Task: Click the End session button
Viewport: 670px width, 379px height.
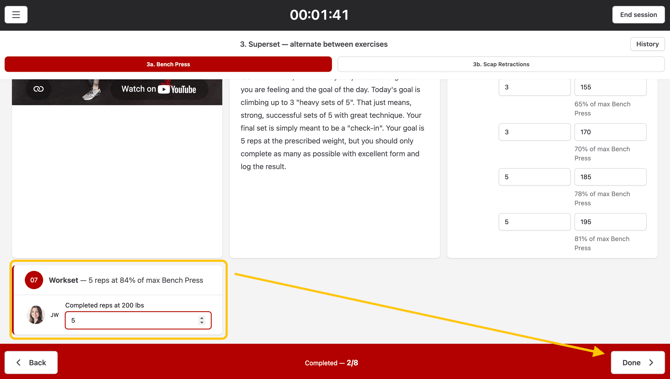Action: (638, 15)
